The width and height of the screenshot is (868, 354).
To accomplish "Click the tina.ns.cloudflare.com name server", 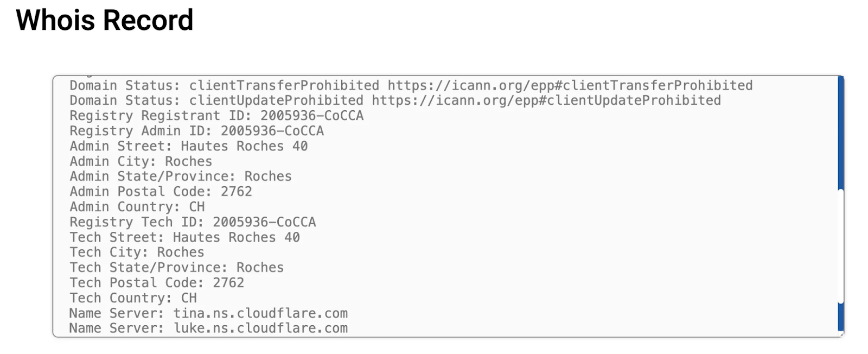I will [260, 313].
